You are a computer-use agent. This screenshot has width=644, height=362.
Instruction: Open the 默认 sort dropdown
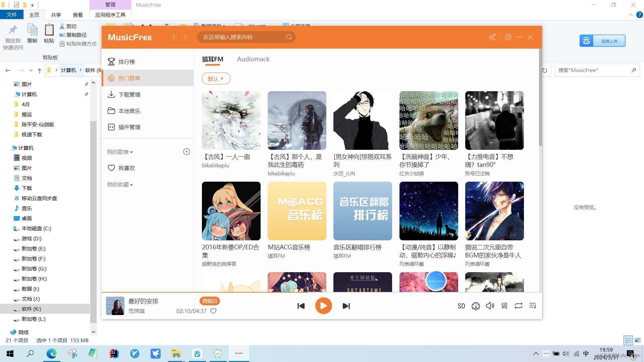tap(216, 78)
